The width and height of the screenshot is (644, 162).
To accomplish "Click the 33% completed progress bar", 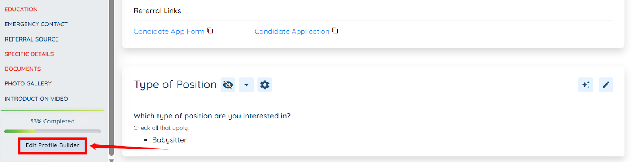I will (x=52, y=131).
